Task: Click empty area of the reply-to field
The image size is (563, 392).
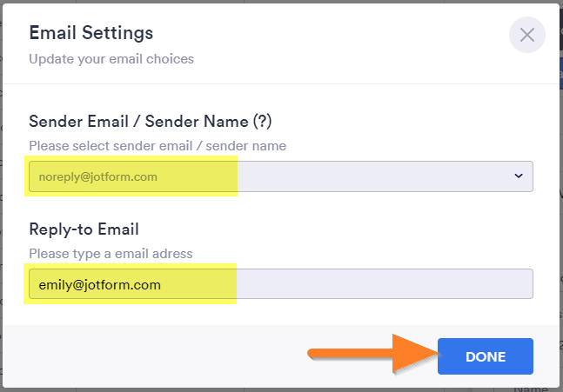Action: tap(385, 283)
